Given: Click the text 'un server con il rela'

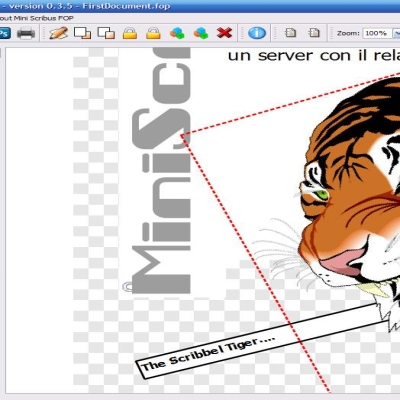Looking at the screenshot, I should (x=314, y=55).
